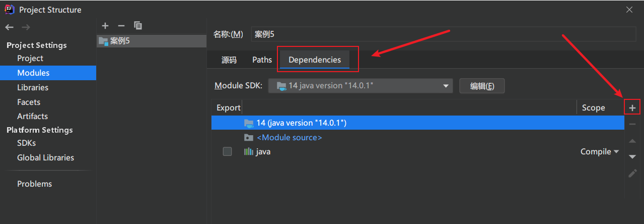Click the 编辑 button

[482, 86]
